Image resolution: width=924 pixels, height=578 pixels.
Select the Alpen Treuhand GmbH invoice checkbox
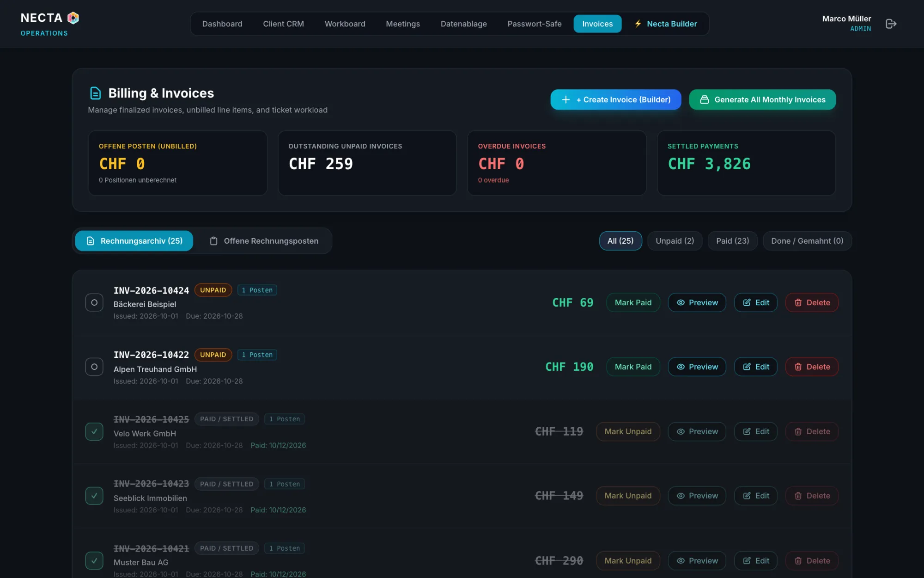[94, 367]
